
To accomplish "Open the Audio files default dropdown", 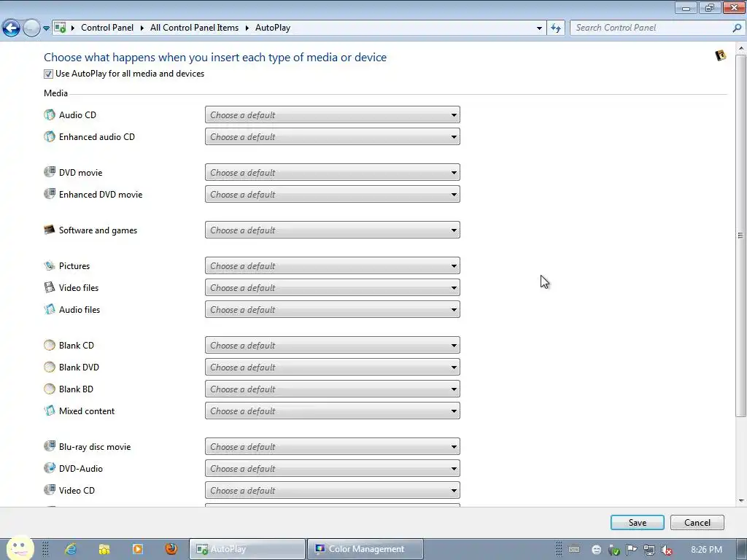I will tap(333, 309).
